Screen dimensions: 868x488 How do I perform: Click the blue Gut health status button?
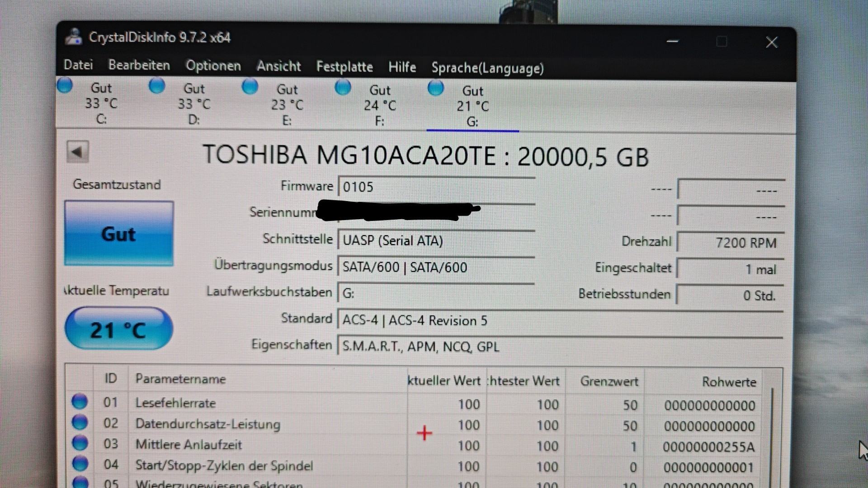pyautogui.click(x=119, y=234)
